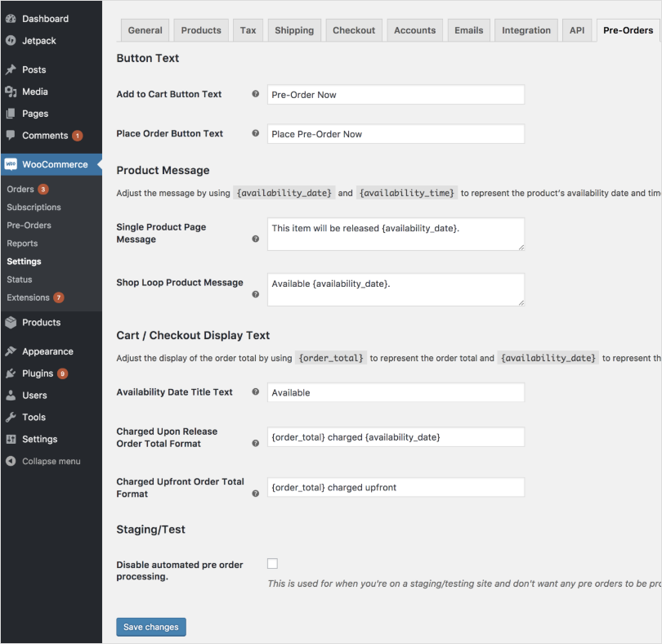Click the Jetpack logo icon
This screenshot has height=644, width=662.
tap(11, 41)
